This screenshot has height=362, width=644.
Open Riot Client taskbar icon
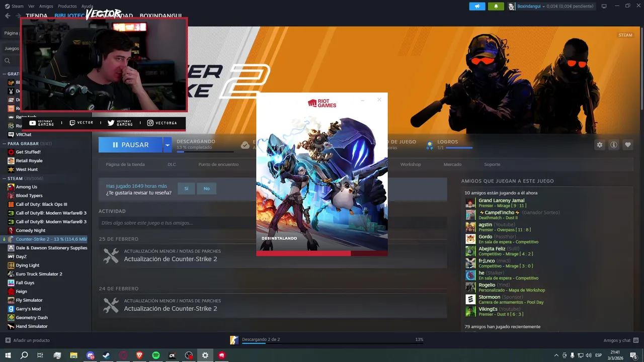click(222, 355)
